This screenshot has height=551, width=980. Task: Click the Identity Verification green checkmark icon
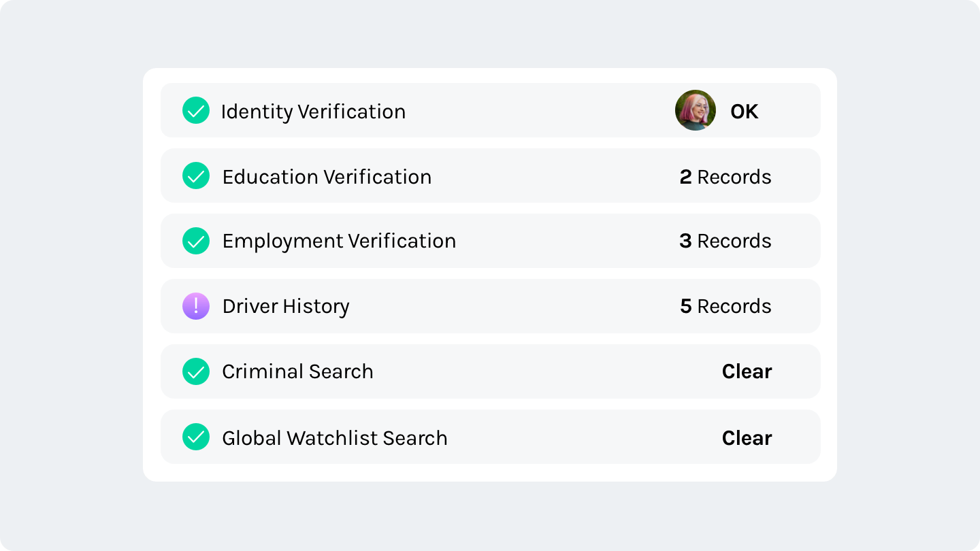coord(196,110)
